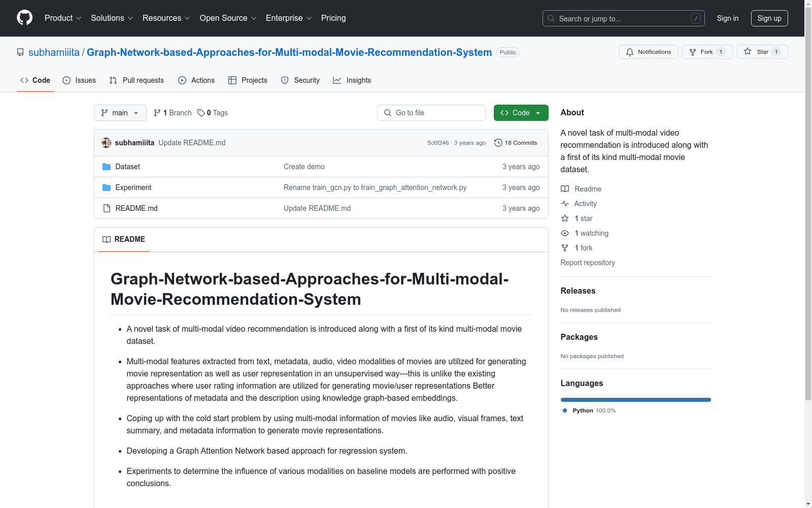Open the Packages section heading
Viewport: 812px width, 508px height.
[579, 337]
